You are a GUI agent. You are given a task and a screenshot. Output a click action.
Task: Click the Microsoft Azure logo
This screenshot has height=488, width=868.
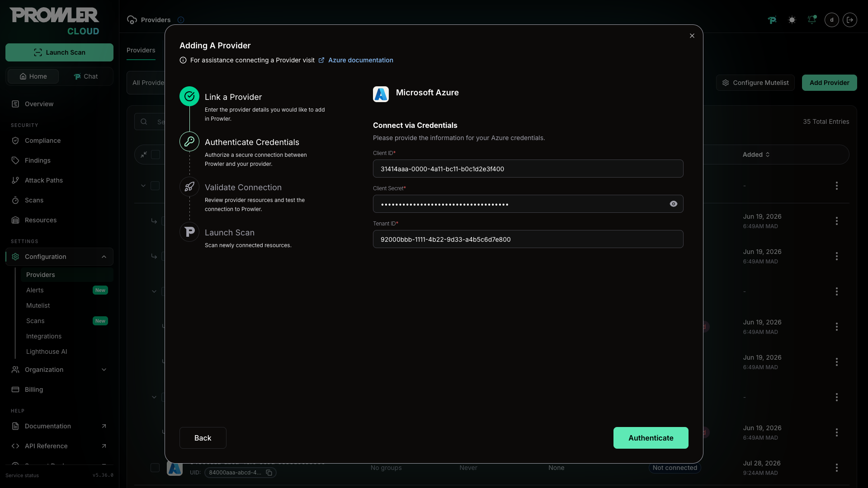coord(381,94)
